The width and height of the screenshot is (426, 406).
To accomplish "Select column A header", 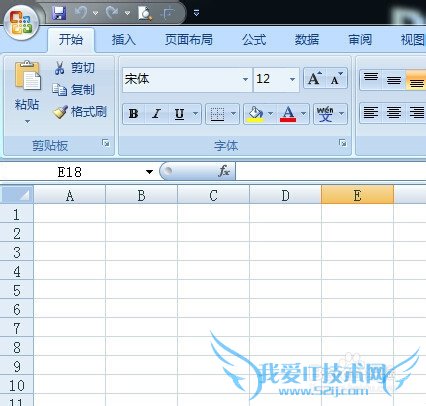I will [70, 195].
